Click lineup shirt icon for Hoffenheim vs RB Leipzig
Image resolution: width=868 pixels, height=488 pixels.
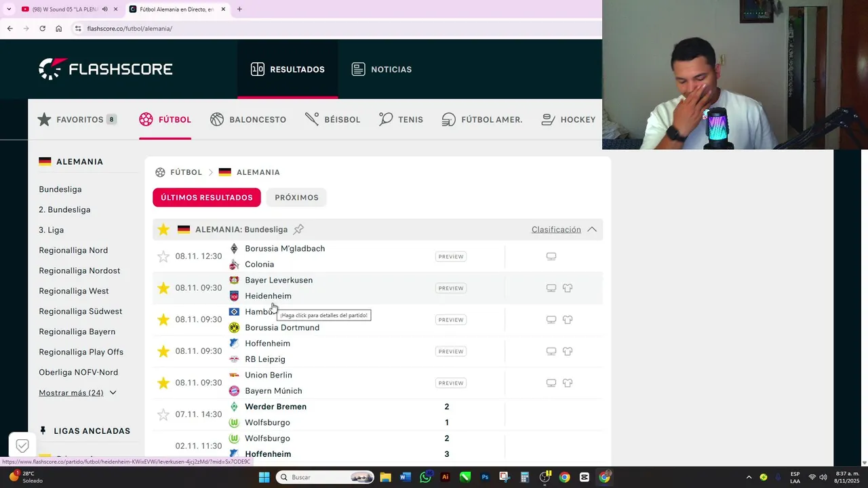point(568,351)
